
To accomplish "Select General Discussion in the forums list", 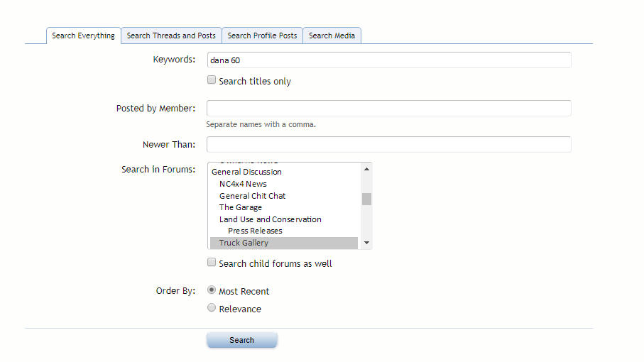I will click(246, 172).
